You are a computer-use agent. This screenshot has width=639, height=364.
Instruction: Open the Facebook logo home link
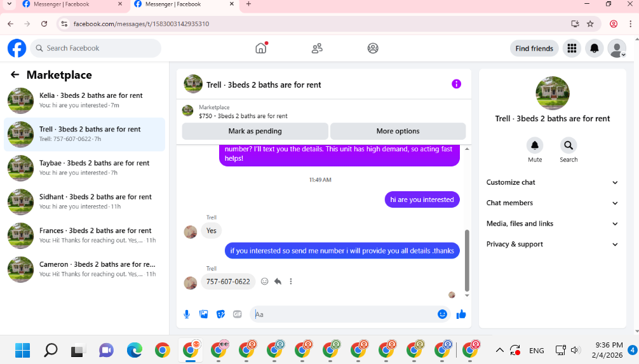tap(17, 48)
